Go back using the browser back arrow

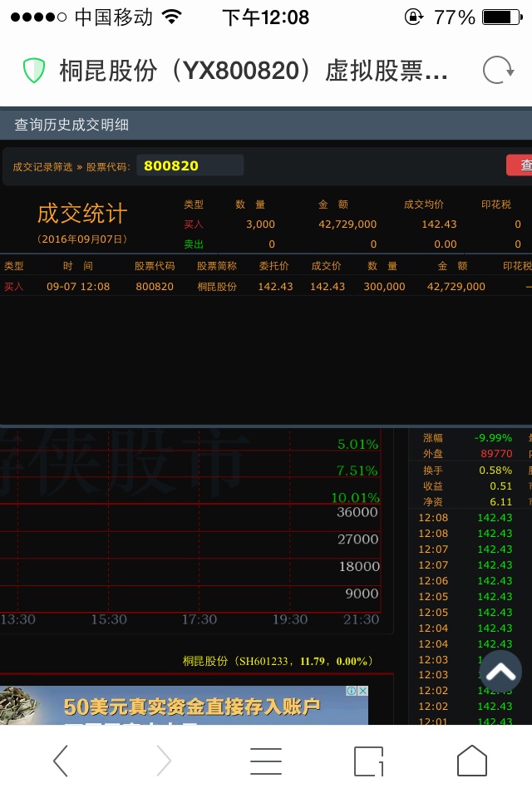(61, 761)
